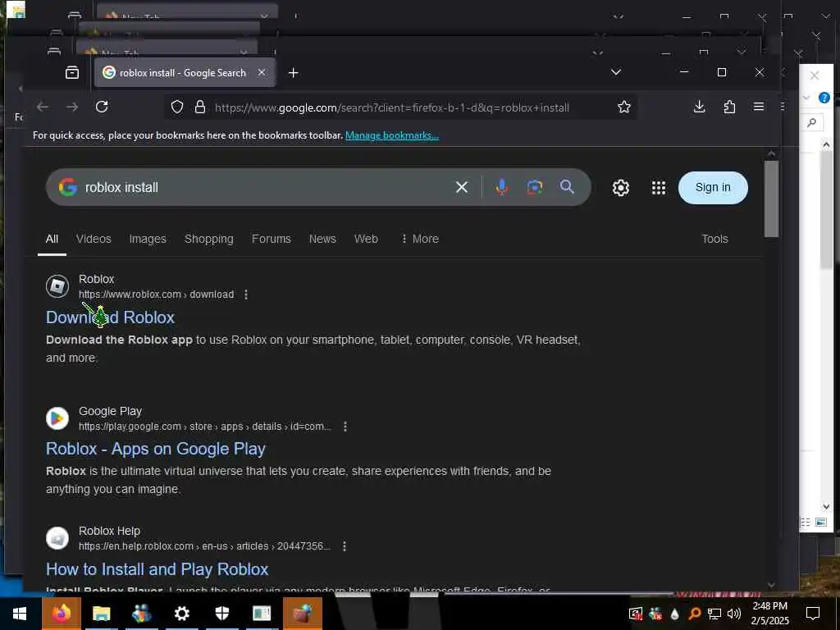Expand the list all tabs chevron
The image size is (840, 630).
click(616, 72)
